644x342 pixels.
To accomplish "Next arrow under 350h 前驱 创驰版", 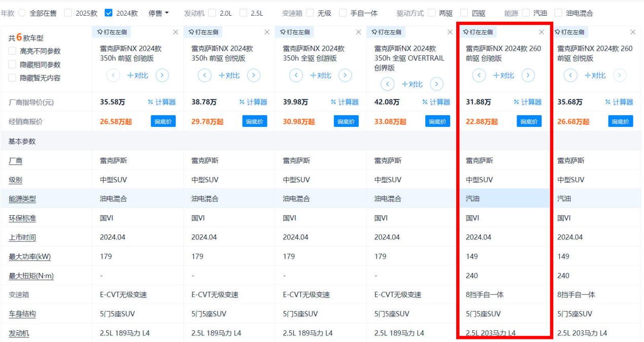I will pyautogui.click(x=161, y=75).
